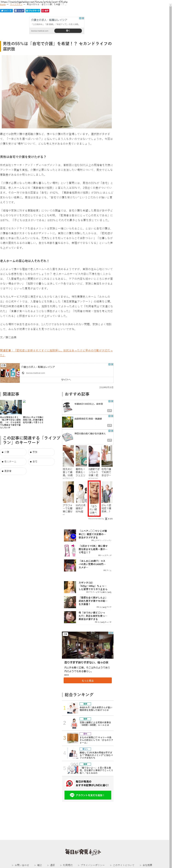The height and width of the screenshot is (868, 172).
Task: Open ad info icon on 高齢者用住宅 ad
Action: click(109, 416)
